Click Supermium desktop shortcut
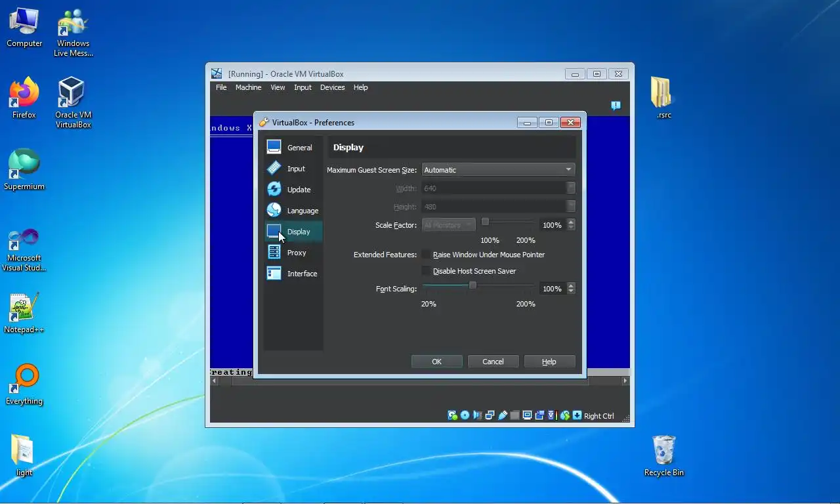 pos(24,169)
